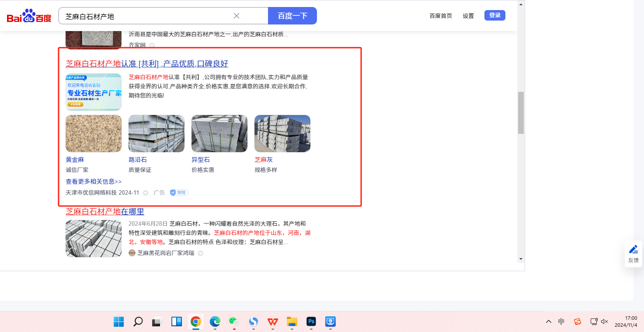Expand the dropdown next to 芝麻黑花岗岩厂家鸿瑞
Image resolution: width=644 pixels, height=332 pixels.
coord(200,253)
